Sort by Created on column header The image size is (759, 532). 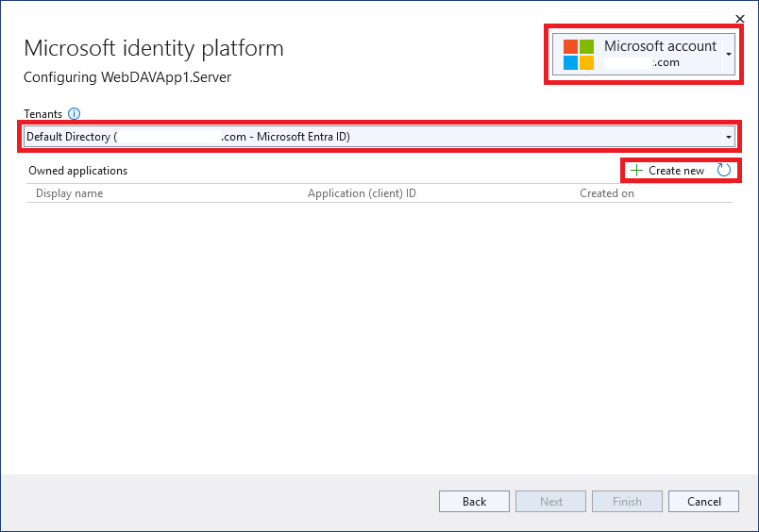606,193
